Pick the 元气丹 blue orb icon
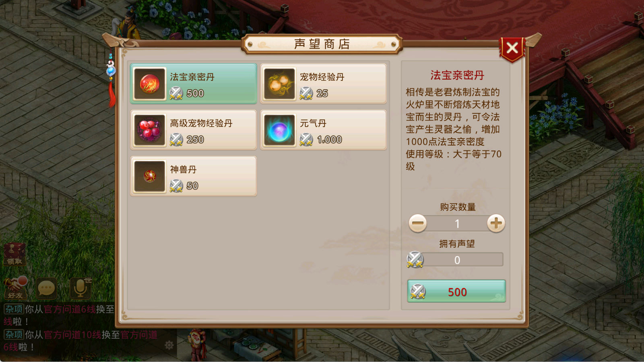 tap(280, 130)
